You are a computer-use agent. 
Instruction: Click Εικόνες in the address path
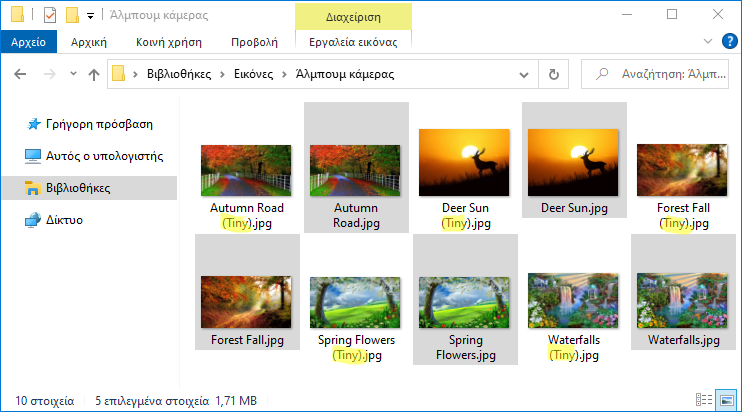point(253,74)
